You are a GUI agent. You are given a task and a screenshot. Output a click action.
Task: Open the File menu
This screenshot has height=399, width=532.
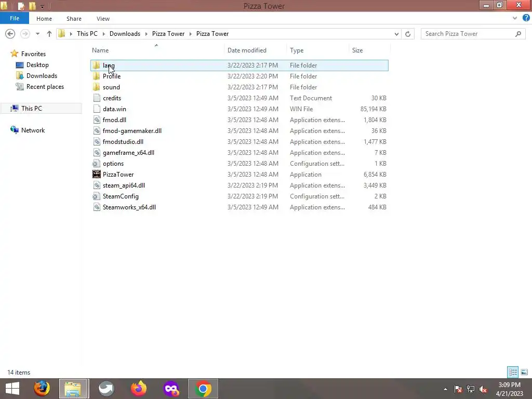[x=14, y=18]
